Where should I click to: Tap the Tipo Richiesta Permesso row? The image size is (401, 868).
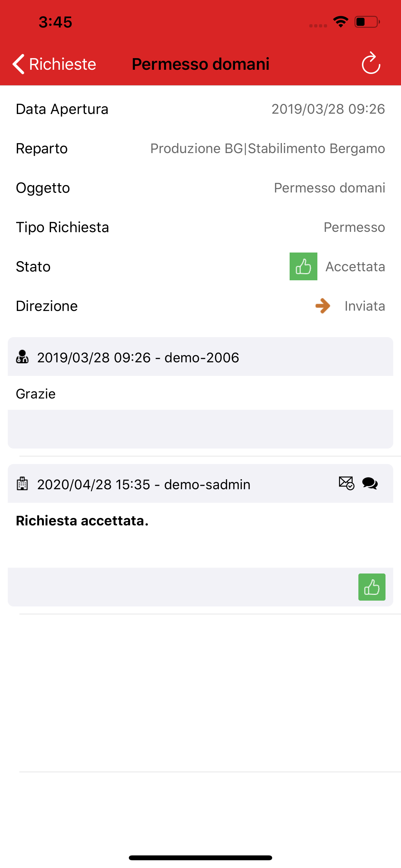tap(200, 227)
